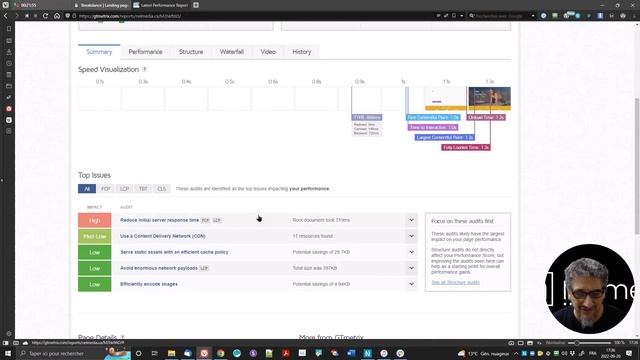
Task: Filter top issues by FCP
Action: 106,189
